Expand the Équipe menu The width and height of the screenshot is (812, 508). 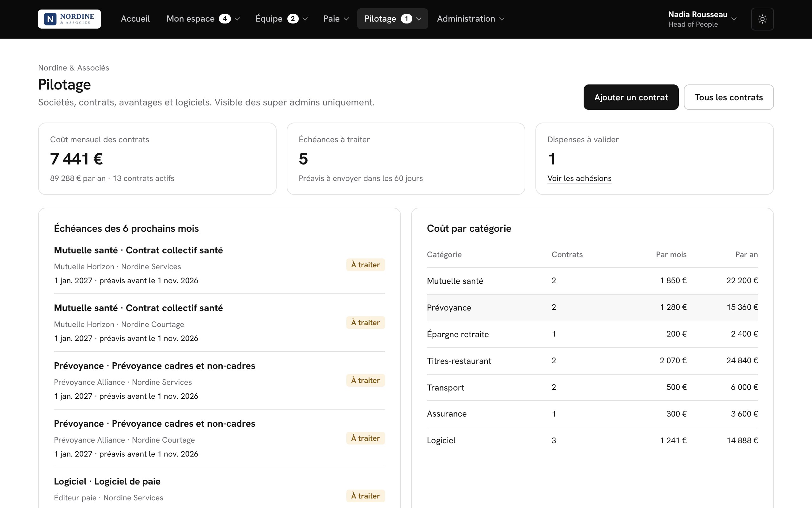(x=281, y=19)
